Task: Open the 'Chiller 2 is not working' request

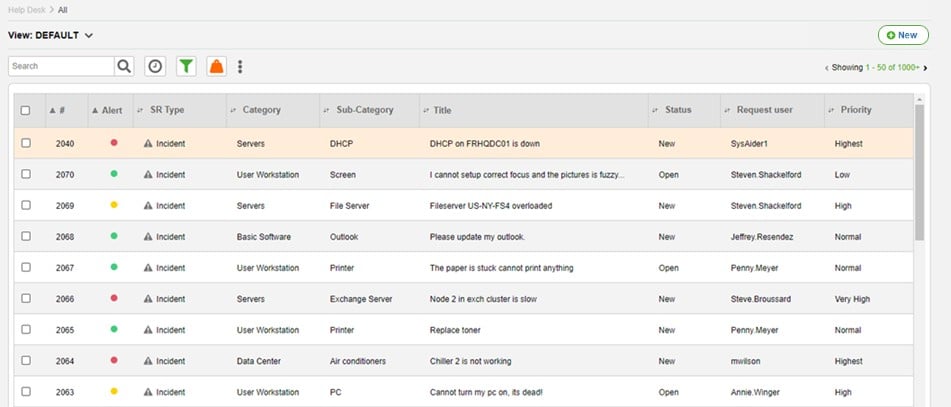Action: [481, 360]
